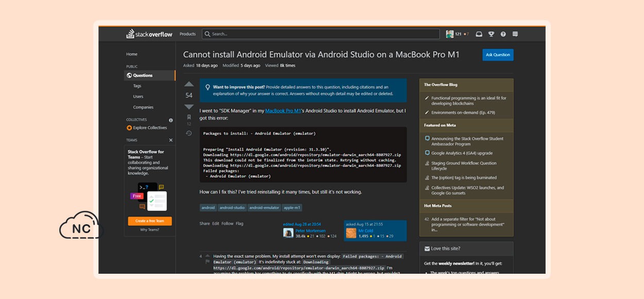Open Student Ambassador Program announcement link
The height and width of the screenshot is (299, 644).
tap(467, 141)
